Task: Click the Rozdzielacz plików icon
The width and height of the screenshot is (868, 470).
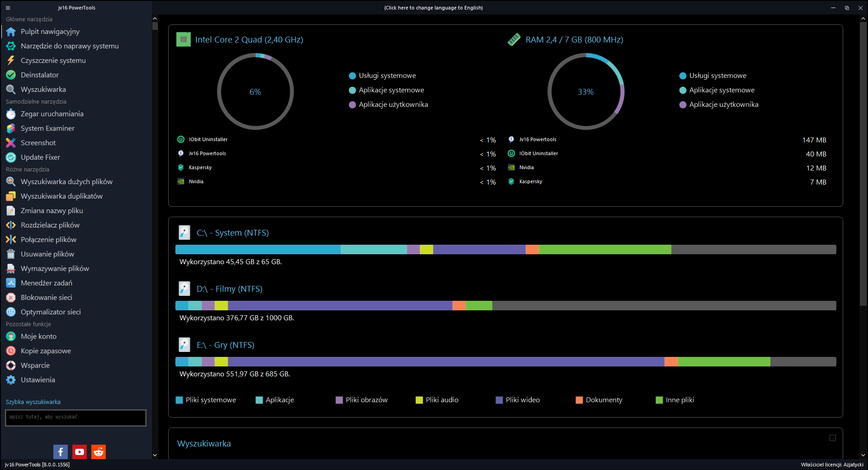Action: point(11,225)
